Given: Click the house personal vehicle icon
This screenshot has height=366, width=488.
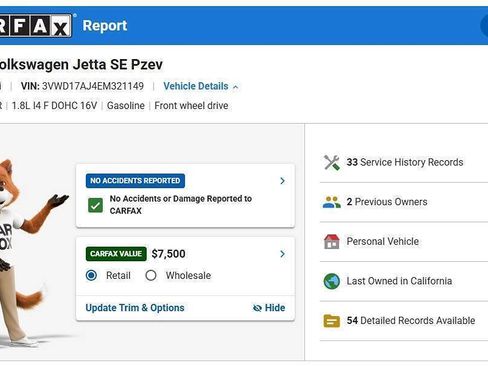Looking at the screenshot, I should [332, 242].
